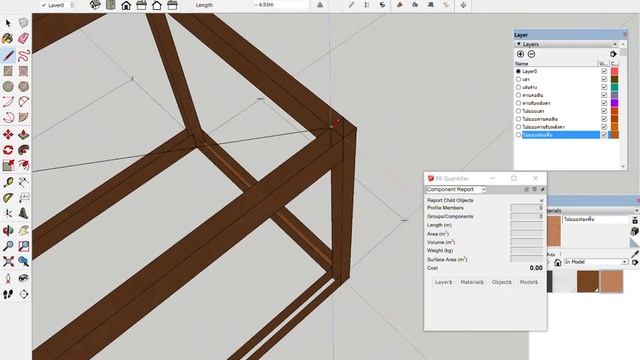Toggle visibility of the purple swatch layer
The width and height of the screenshot is (640, 360).
(604, 103)
